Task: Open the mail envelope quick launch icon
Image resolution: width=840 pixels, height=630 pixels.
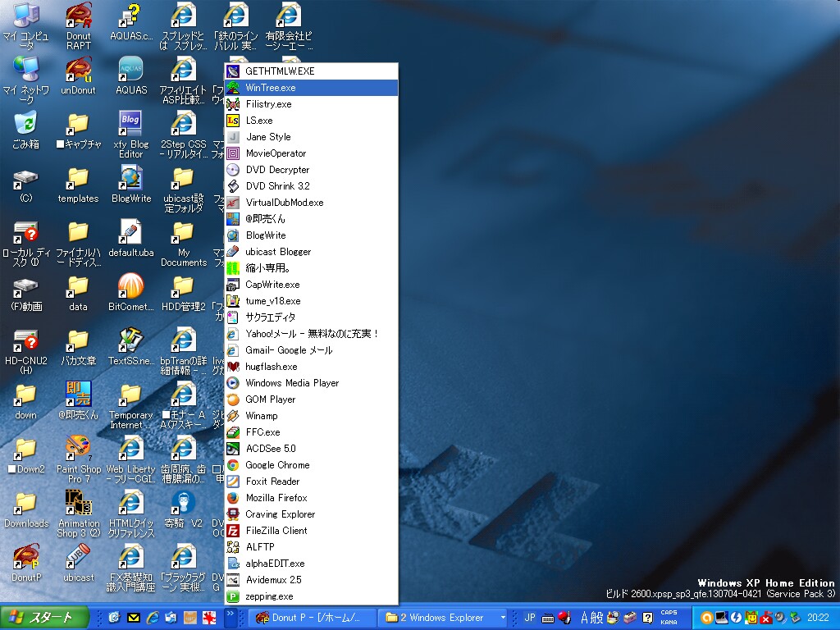Action: pyautogui.click(x=134, y=618)
